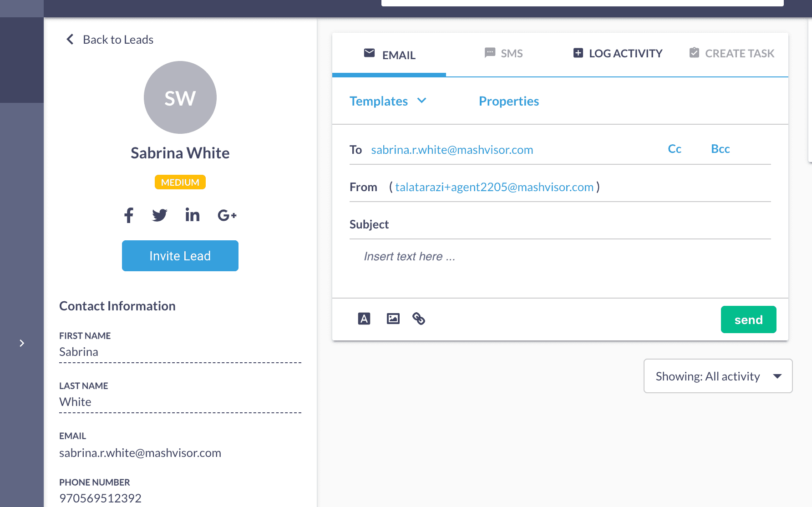Open the lead's Twitter profile icon

click(x=160, y=215)
